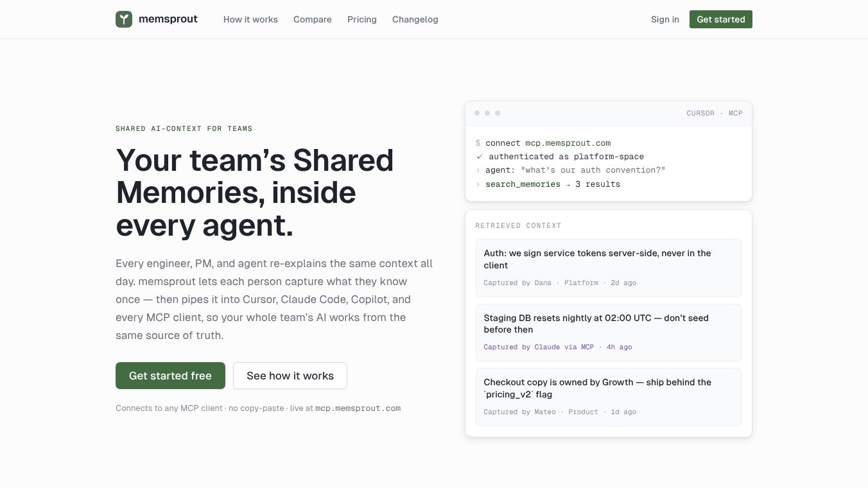Screen dimensions: 868x488
Task: Click the Get started free button
Action: tap(170, 376)
